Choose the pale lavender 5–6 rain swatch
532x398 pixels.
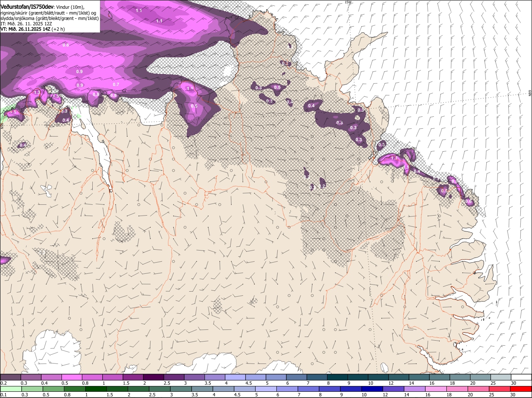point(266,389)
